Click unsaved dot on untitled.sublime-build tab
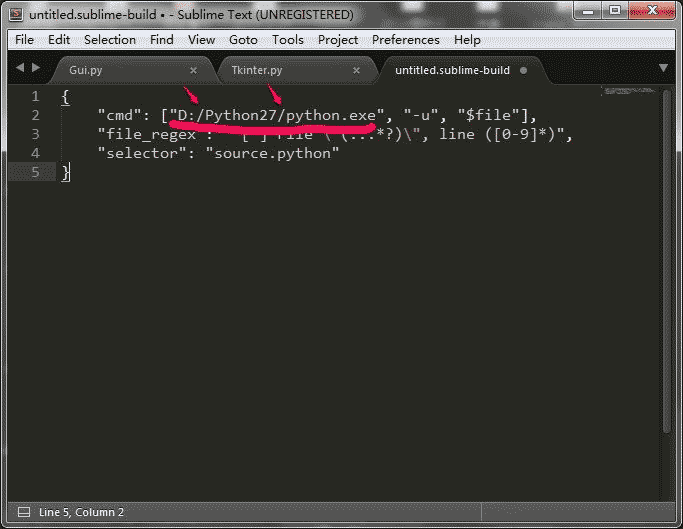The width and height of the screenshot is (683, 529). (523, 70)
